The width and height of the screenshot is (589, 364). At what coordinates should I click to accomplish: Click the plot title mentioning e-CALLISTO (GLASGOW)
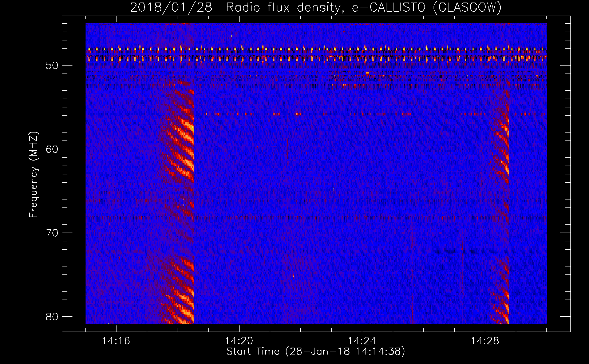[316, 7]
